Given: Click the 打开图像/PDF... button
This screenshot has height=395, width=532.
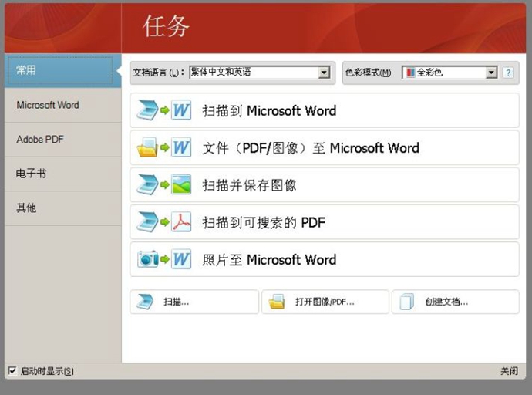Looking at the screenshot, I should 325,302.
